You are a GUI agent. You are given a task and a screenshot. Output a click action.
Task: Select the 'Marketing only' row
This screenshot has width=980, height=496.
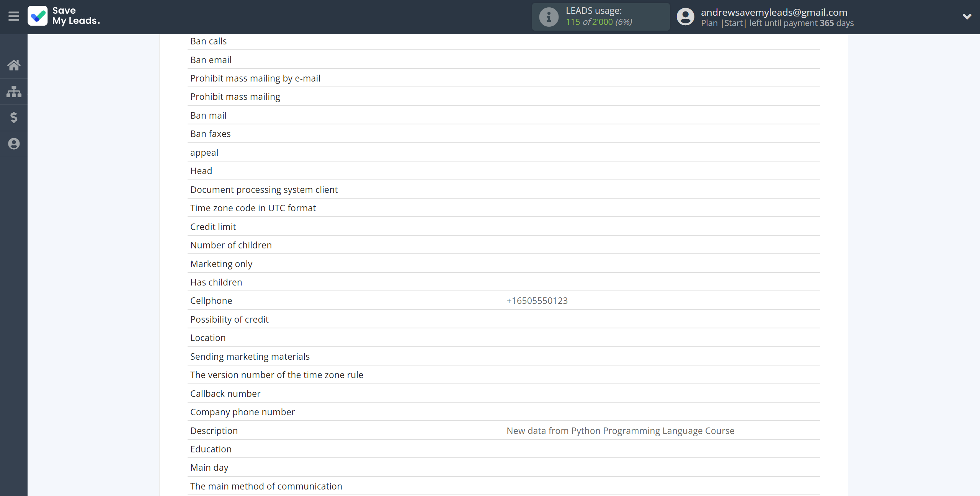(503, 264)
